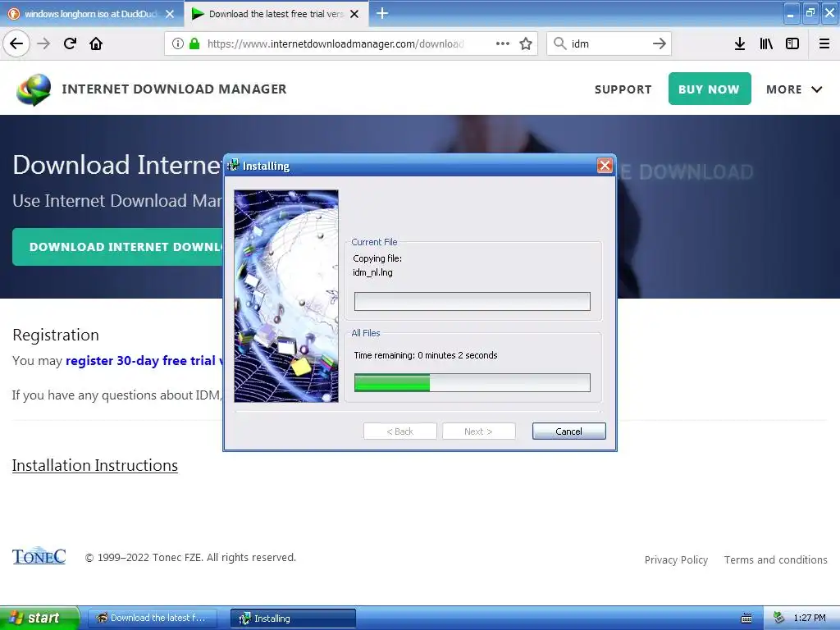The width and height of the screenshot is (840, 630).
Task: Click the All Files progress bar
Action: coord(472,382)
